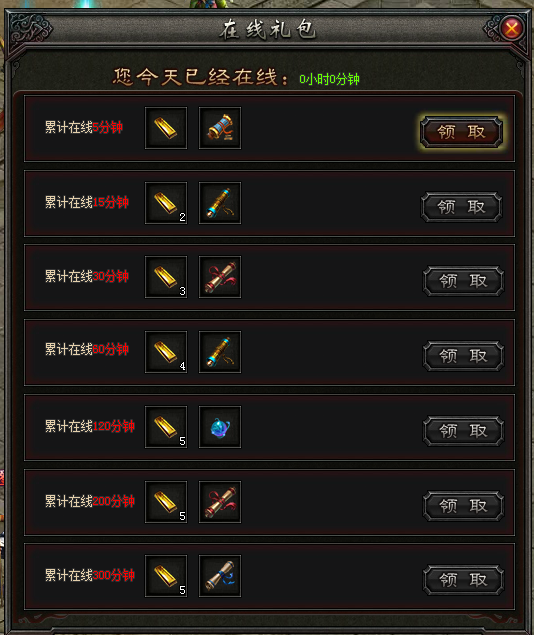Click the golden scroll icon in 60分钟 row
Screen dimensions: 534x635
click(220, 352)
